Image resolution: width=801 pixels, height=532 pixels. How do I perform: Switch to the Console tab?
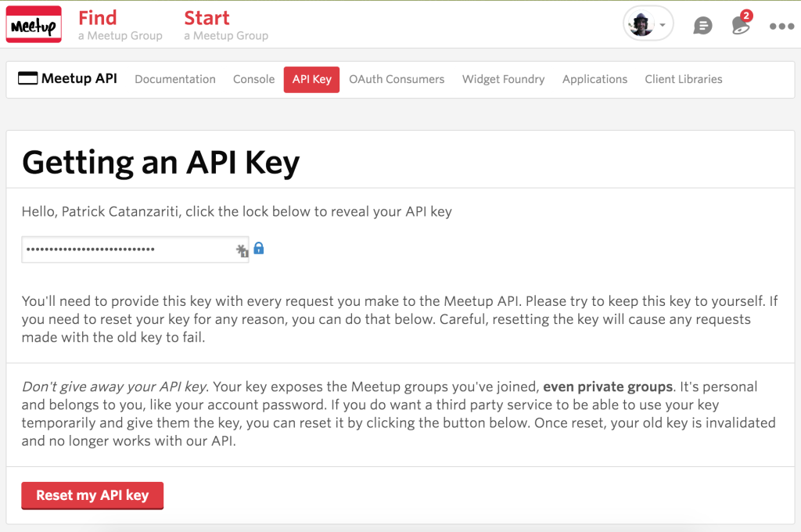tap(253, 79)
